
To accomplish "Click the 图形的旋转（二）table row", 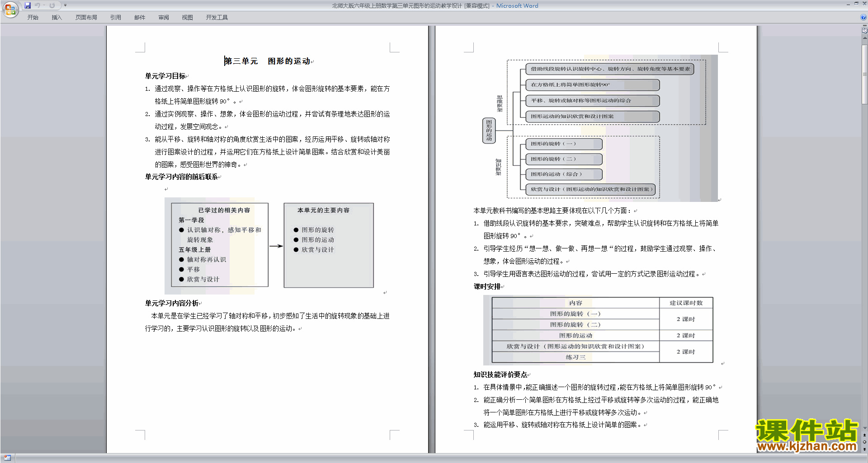I will 576,324.
